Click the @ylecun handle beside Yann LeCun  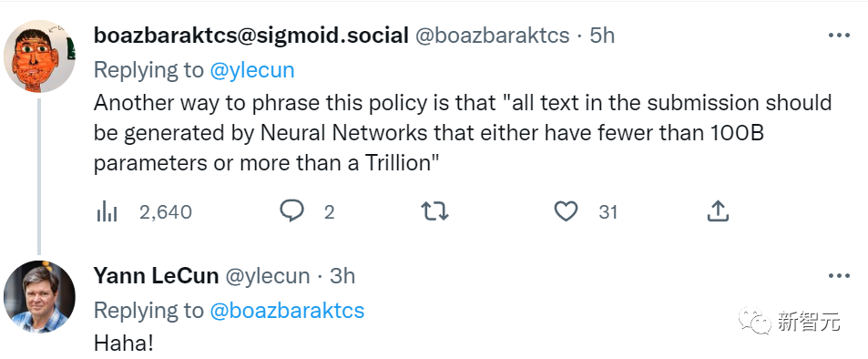267,276
